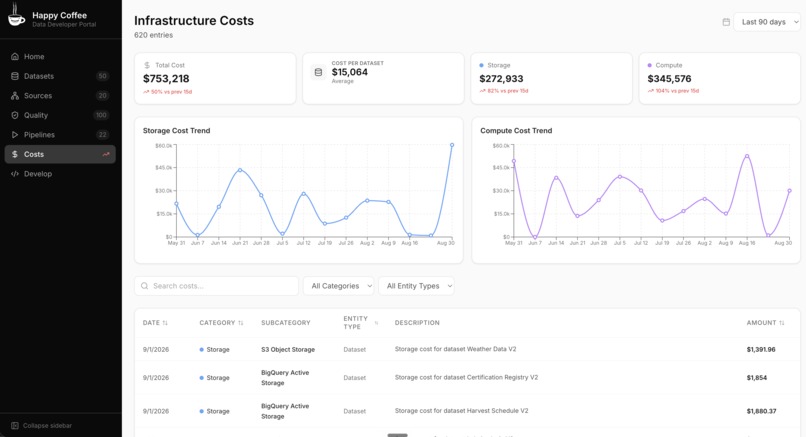Image resolution: width=806 pixels, height=437 pixels.
Task: Click trend arrow under Total Cost value
Action: point(146,92)
